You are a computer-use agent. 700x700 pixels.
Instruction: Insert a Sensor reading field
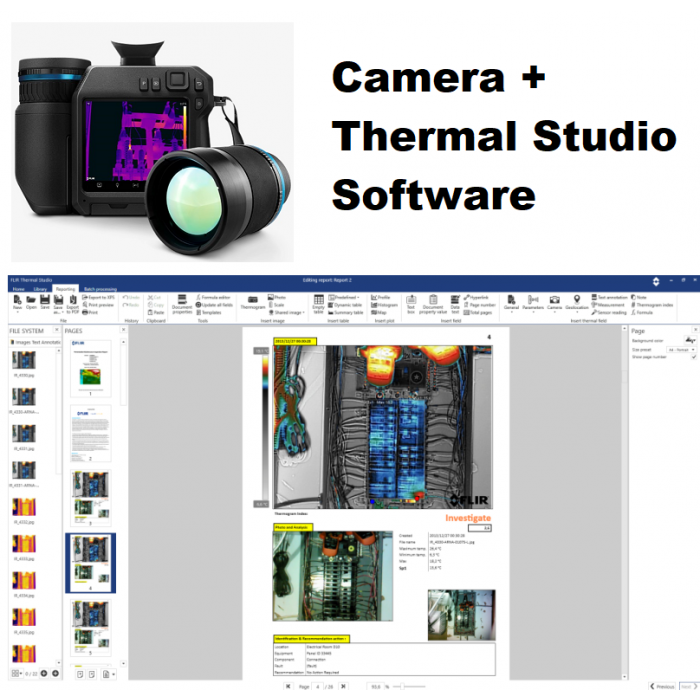click(x=609, y=312)
